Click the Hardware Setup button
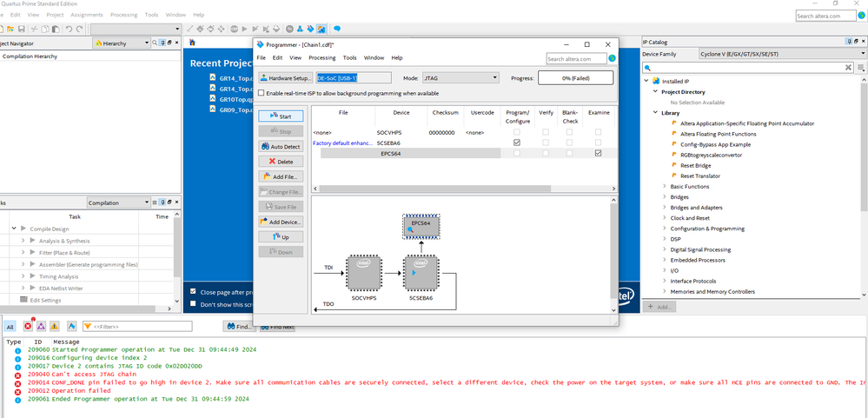868x418 pixels. click(x=286, y=77)
